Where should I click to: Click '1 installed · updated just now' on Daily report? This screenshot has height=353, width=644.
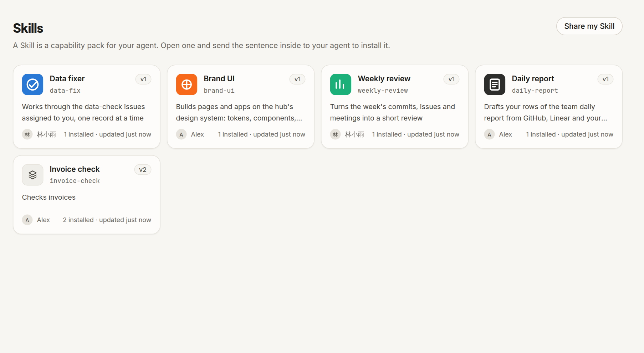tap(569, 134)
